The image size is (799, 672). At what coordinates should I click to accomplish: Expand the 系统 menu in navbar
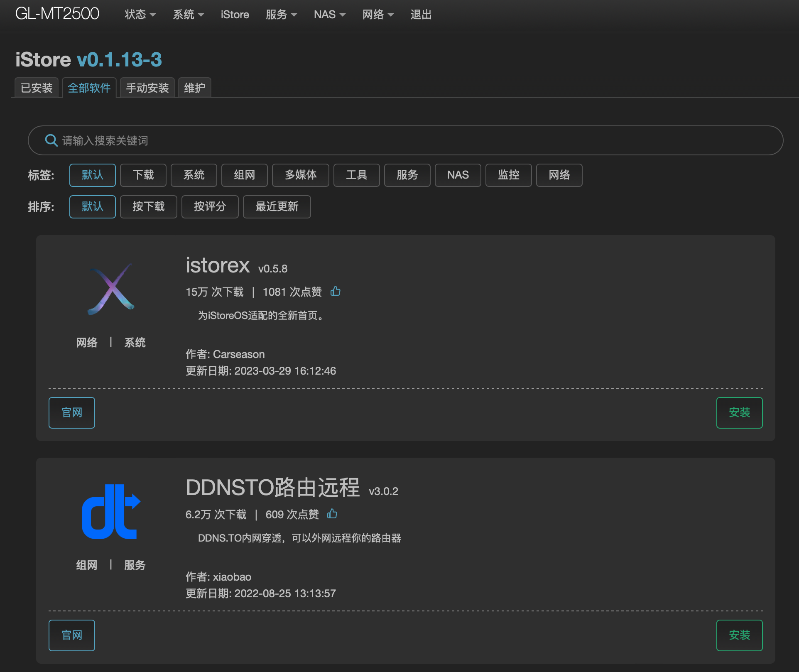[188, 15]
